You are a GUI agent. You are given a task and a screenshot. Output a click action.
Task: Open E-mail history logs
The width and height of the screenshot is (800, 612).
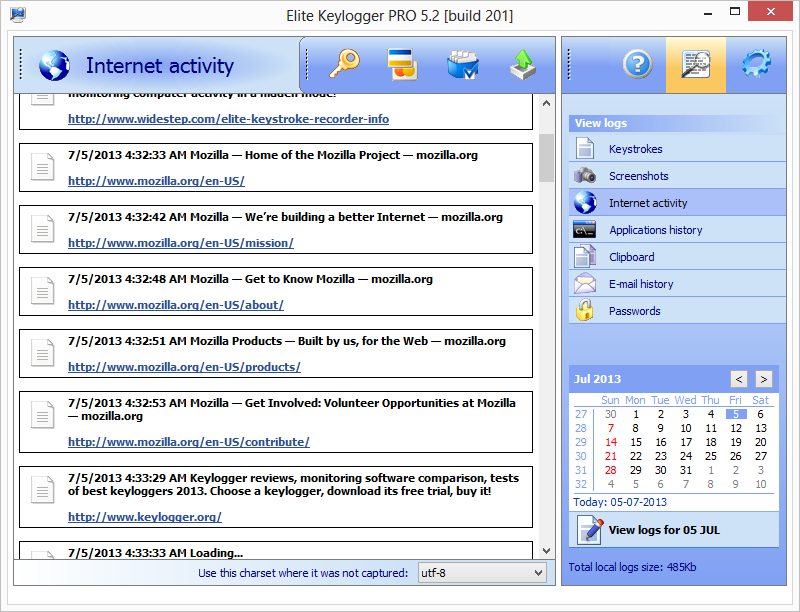click(x=641, y=284)
